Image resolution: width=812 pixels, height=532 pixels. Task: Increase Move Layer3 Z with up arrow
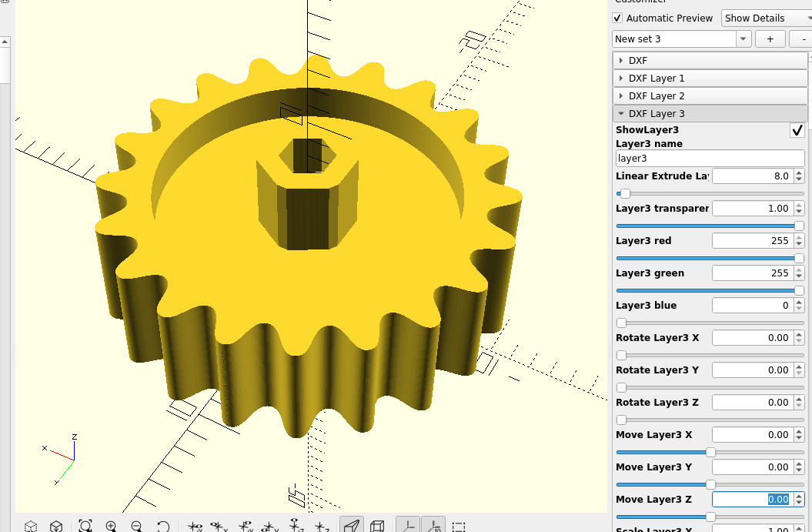click(799, 497)
